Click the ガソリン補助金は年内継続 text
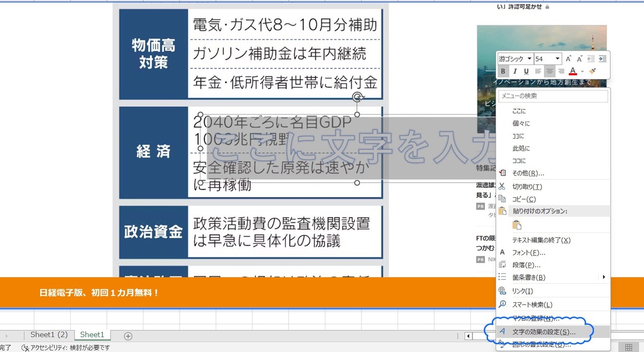The width and height of the screenshot is (644, 352). (x=280, y=54)
